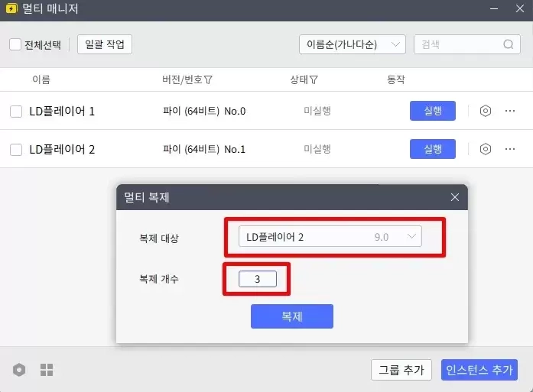This screenshot has width=533, height=392.
Task: Select the LD플레이어 2 checkbox
Action: 16,150
